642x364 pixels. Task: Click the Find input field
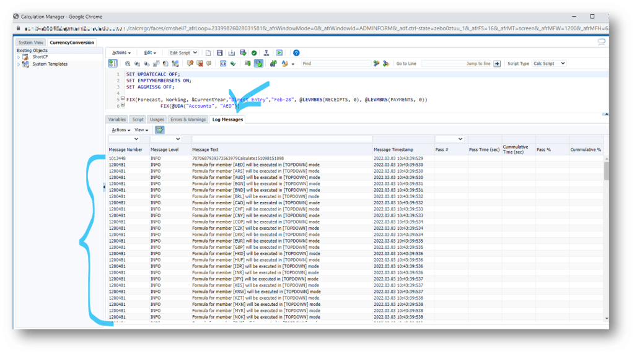336,63
